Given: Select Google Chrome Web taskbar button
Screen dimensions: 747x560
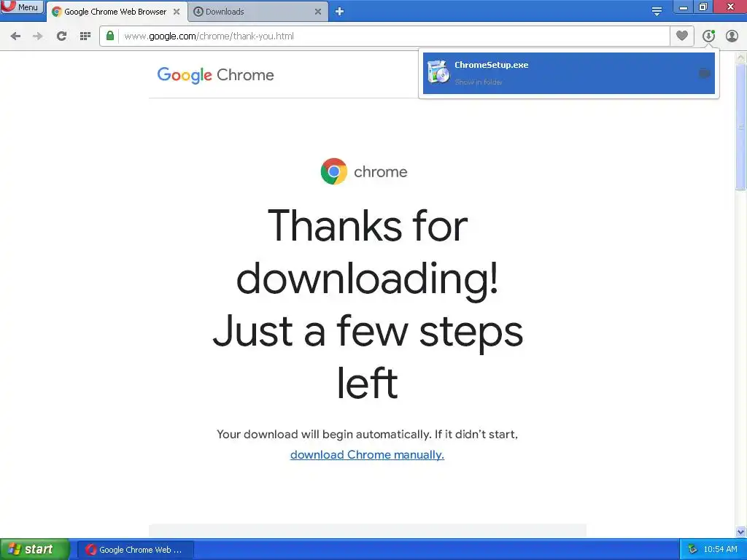Looking at the screenshot, I should tap(135, 550).
